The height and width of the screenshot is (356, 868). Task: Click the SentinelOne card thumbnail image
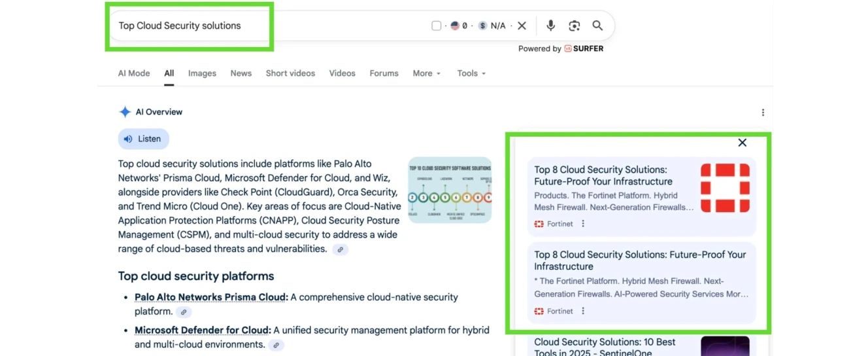coord(725,346)
